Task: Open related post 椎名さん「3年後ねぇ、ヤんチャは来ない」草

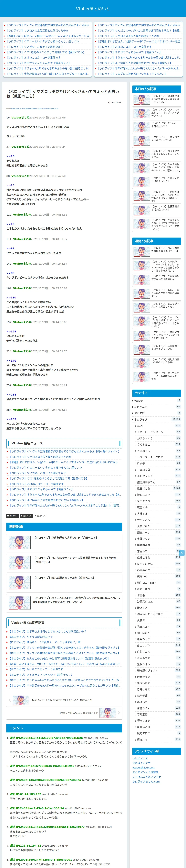Action: (45, 642)
